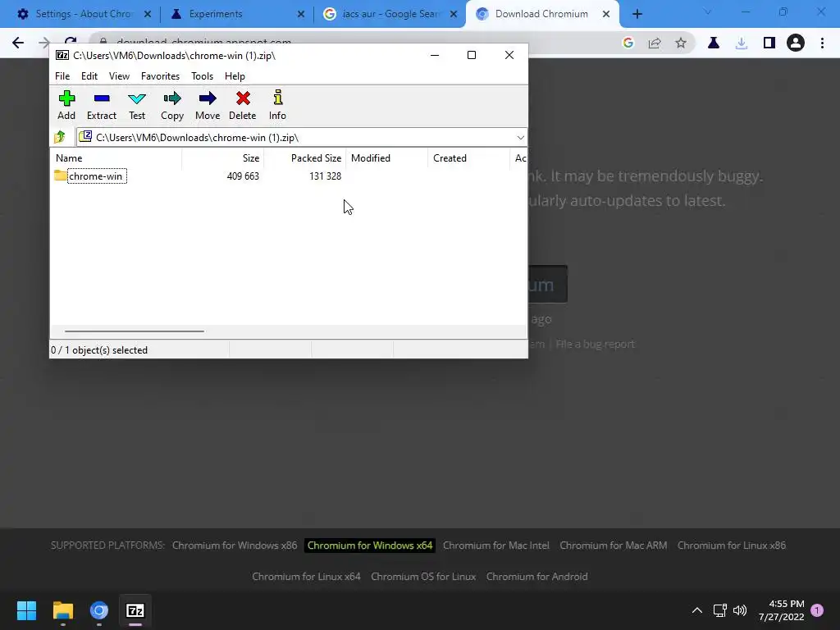
Task: Choose Chromium for Android link
Action: [x=536, y=577]
